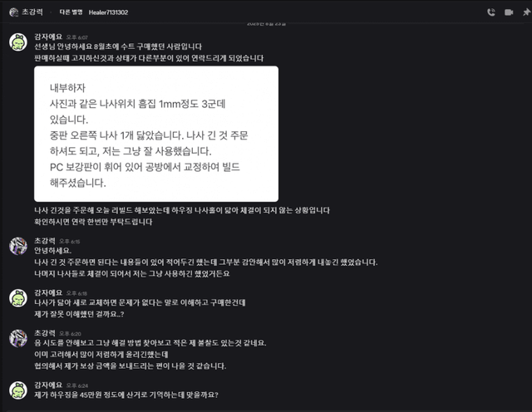Click 초강력 name in header
This screenshot has width=532, height=412.
(32, 12)
